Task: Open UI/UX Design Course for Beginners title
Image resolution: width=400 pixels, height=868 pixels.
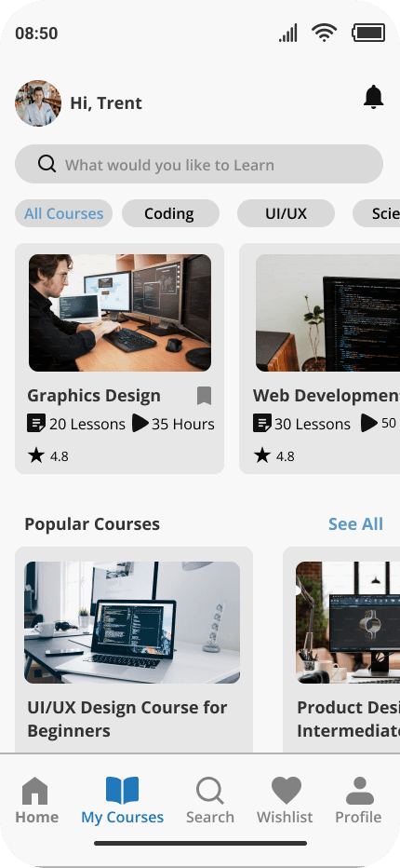Action: point(127,719)
